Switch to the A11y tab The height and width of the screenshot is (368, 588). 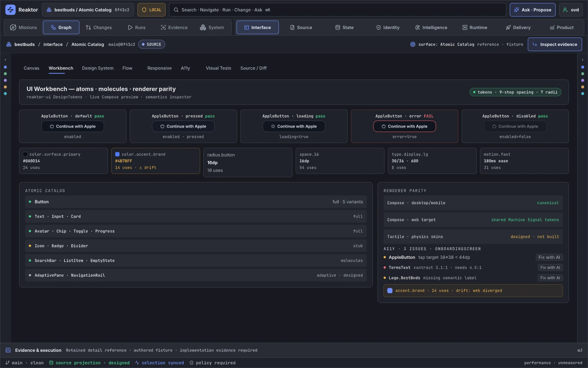pyautogui.click(x=185, y=68)
